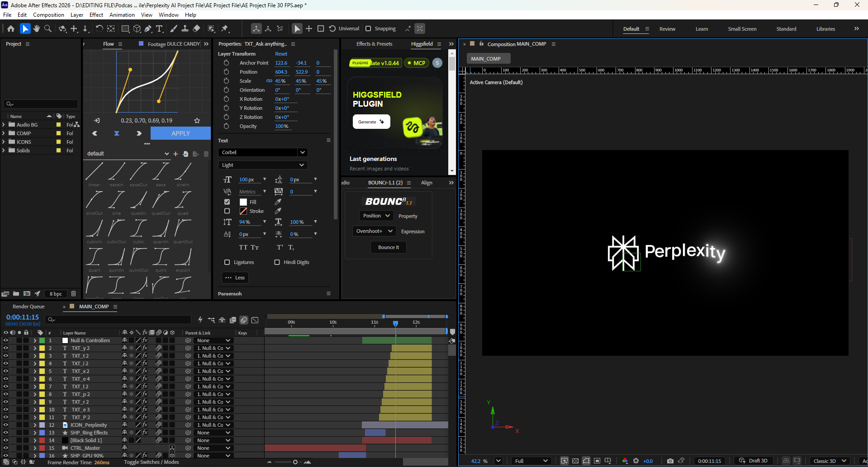The width and height of the screenshot is (868, 467).
Task: Activate the Selection tool arrow
Action: tap(25, 28)
